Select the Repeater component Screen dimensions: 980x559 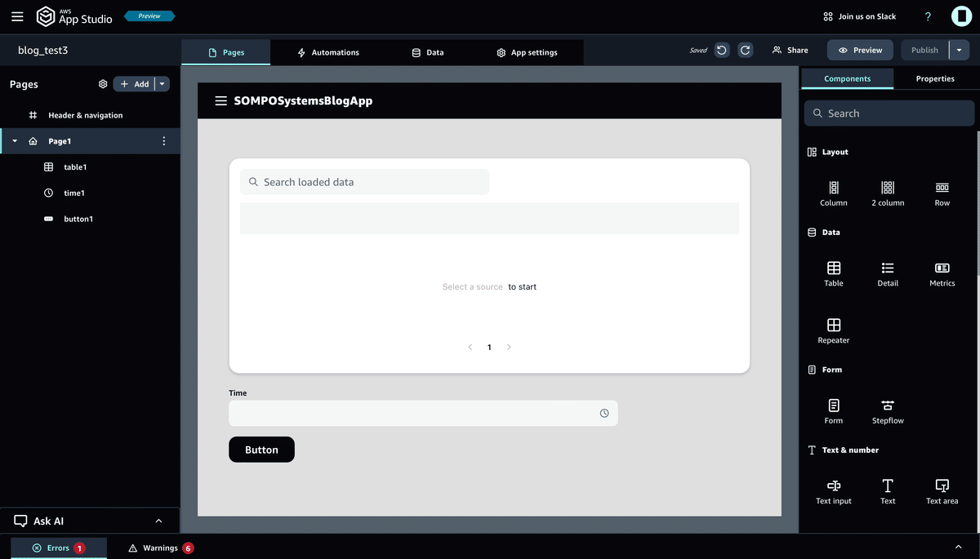coord(833,330)
